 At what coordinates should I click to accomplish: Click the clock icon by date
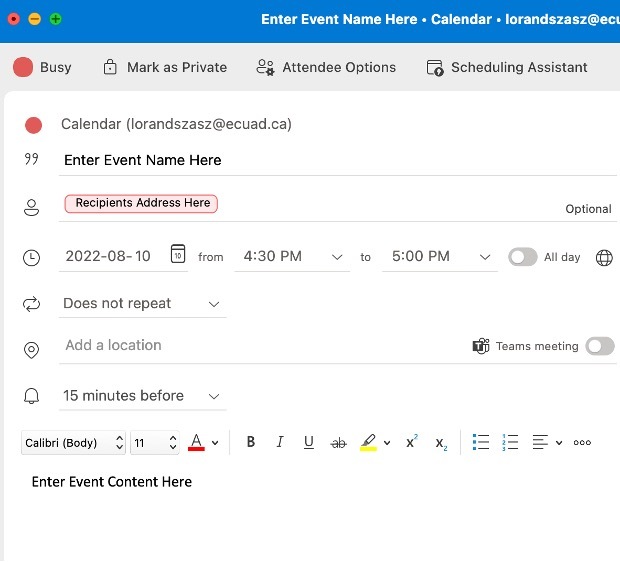point(31,257)
